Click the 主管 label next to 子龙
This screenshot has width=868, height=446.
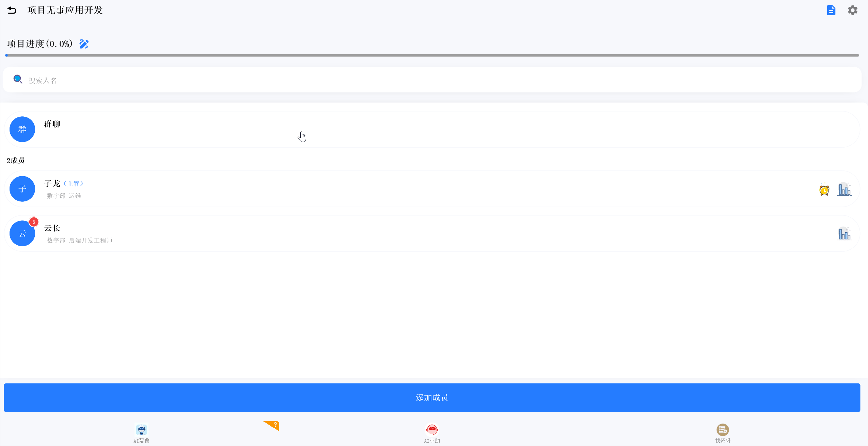tap(74, 184)
